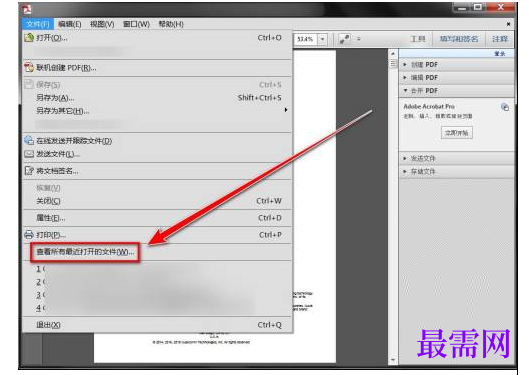This screenshot has height=375, width=529.
Task: Switch to the 填写和签名 pane tab
Action: [x=459, y=39]
